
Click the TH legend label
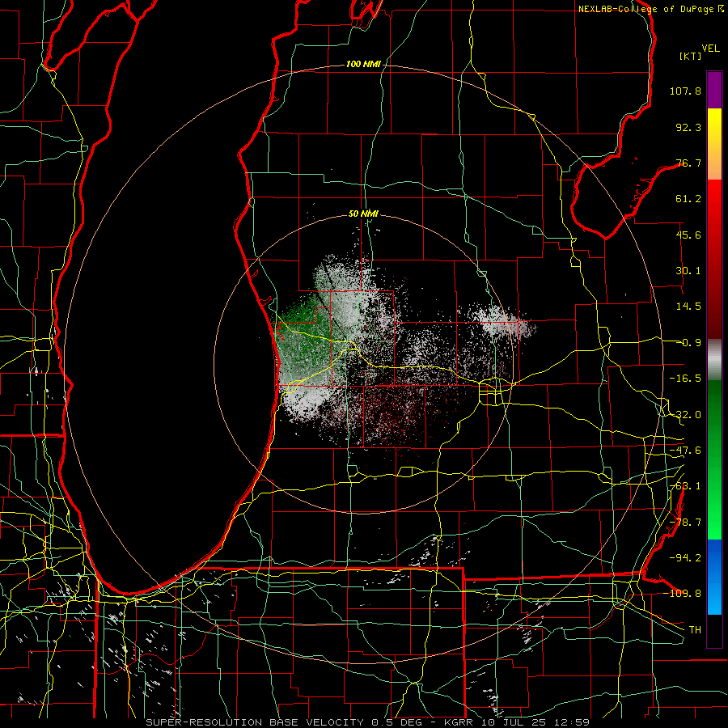(695, 629)
